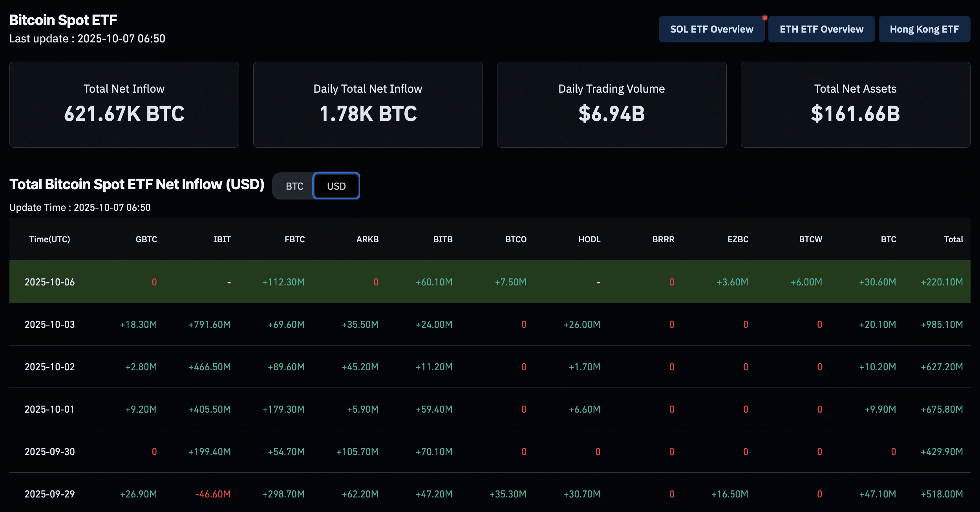Viewport: 980px width, 512px height.
Task: Click the +6.00M BTCW value
Action: click(x=806, y=282)
